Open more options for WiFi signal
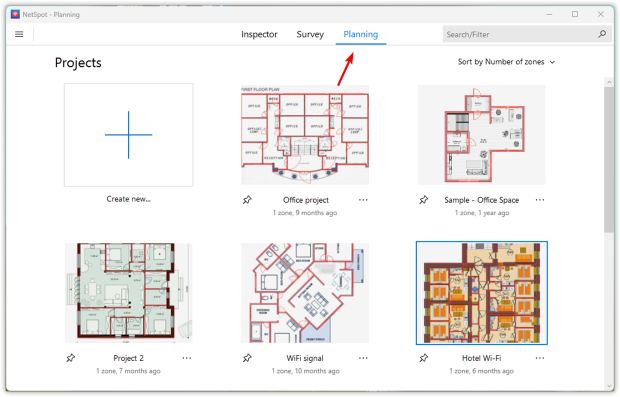 (363, 358)
